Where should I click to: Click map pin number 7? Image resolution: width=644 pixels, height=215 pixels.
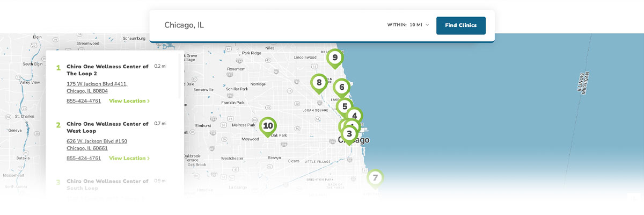pos(375,178)
